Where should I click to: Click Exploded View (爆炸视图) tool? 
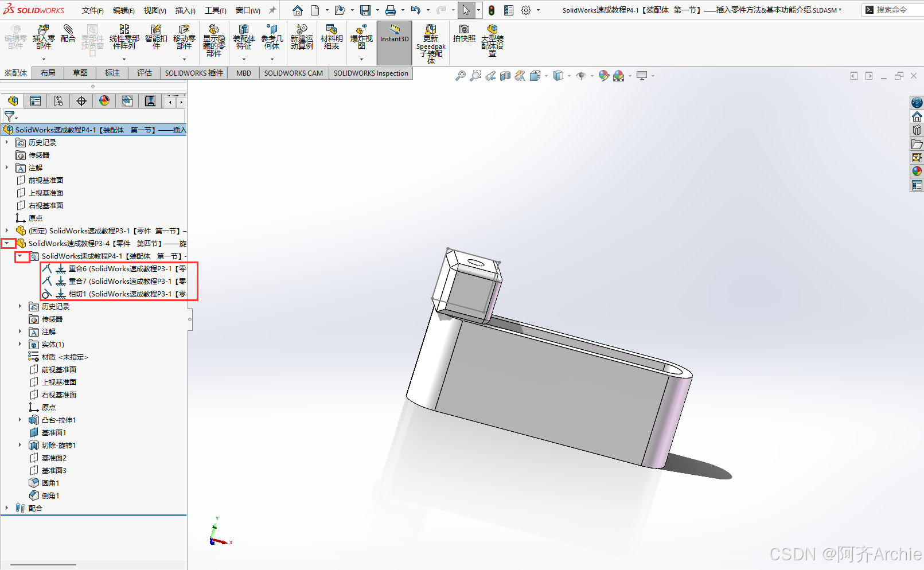(361, 37)
